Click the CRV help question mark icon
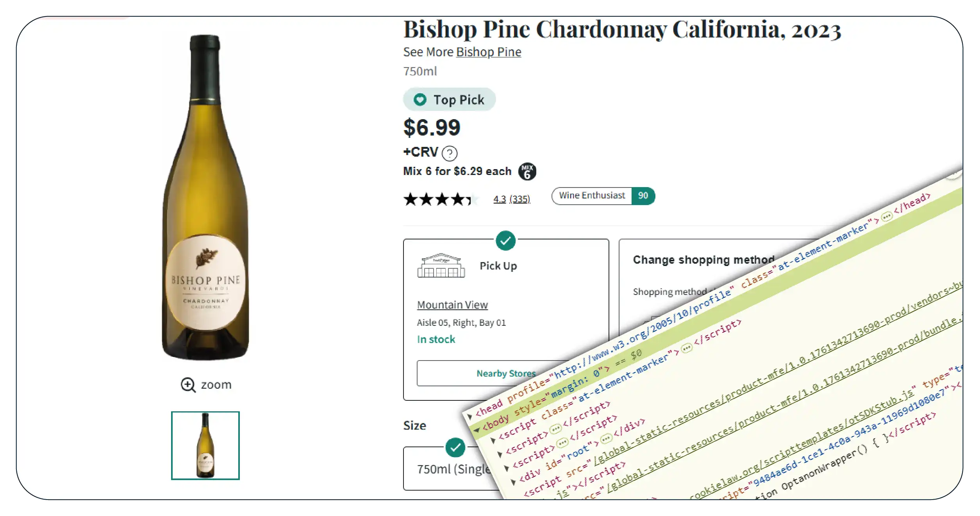Viewport: 980px width, 516px height. (x=449, y=153)
